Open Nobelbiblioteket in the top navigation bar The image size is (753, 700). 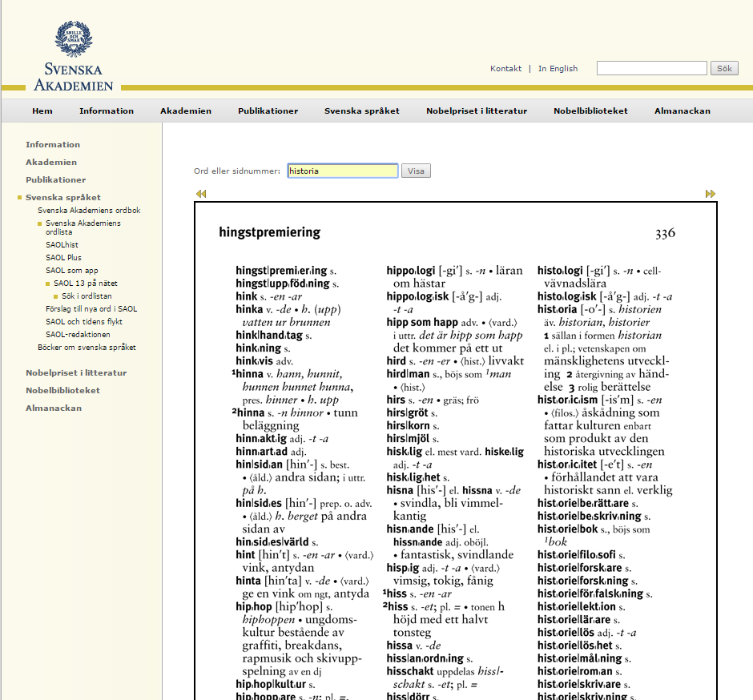pos(590,111)
